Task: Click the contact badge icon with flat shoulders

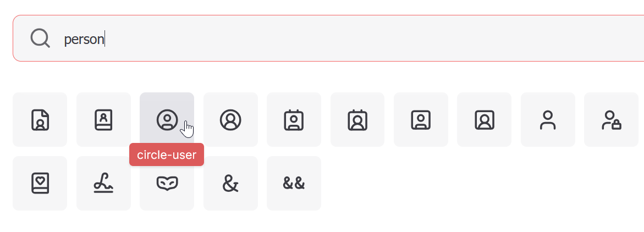Action: 294,119
